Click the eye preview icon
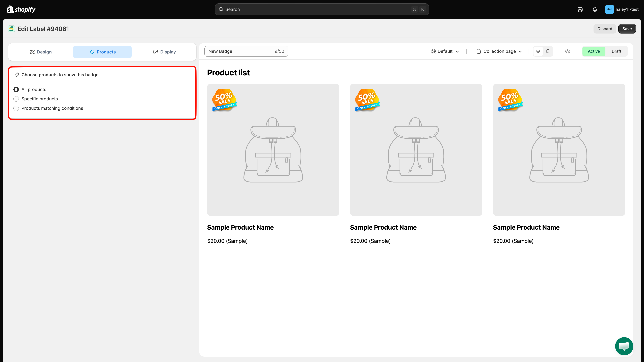644x362 pixels. [x=568, y=51]
